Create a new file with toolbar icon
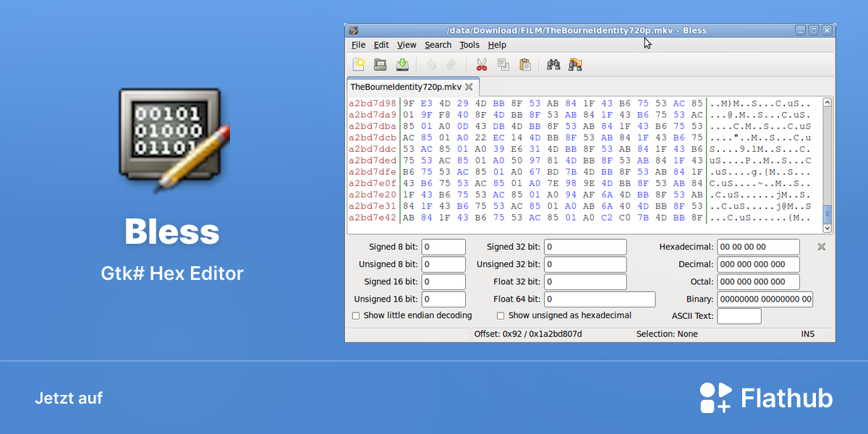The width and height of the screenshot is (868, 434). pyautogui.click(x=358, y=64)
